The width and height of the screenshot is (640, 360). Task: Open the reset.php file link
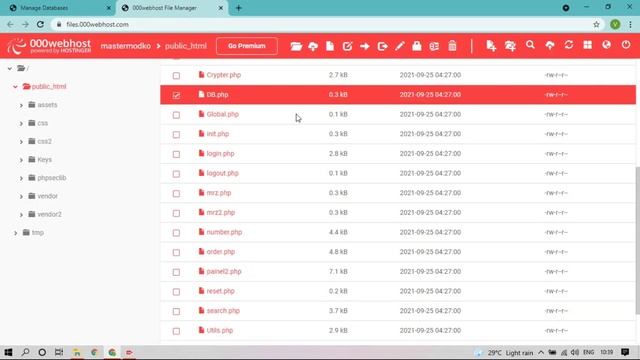220,291
